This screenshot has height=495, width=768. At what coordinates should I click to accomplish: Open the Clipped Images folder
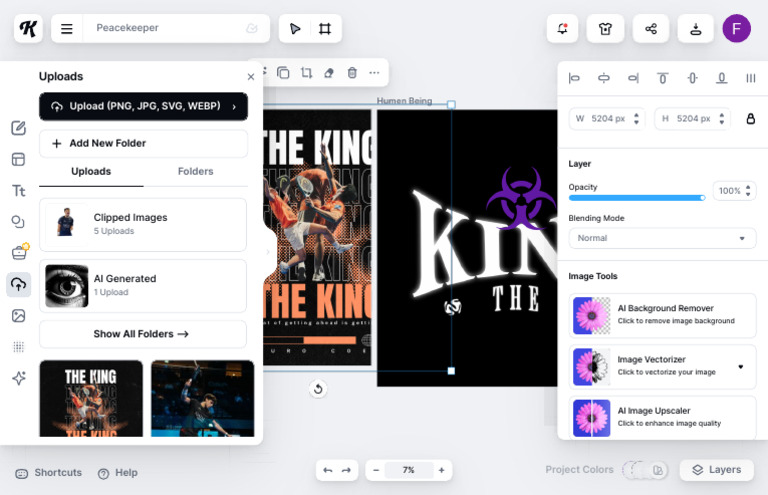click(x=143, y=225)
